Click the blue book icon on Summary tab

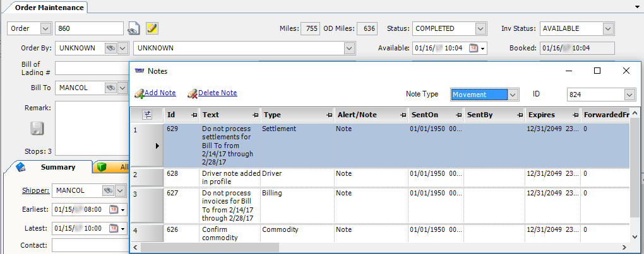click(21, 167)
